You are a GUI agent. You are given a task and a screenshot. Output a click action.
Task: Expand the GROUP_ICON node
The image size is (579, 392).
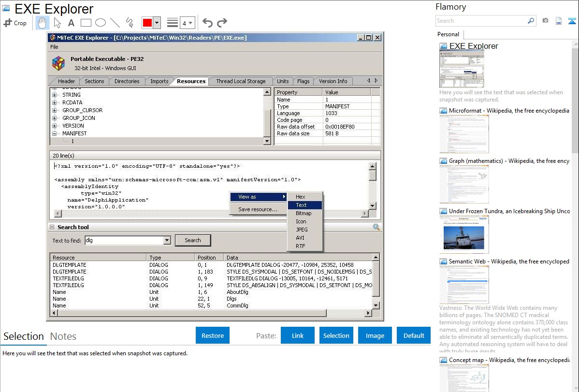pyautogui.click(x=54, y=118)
